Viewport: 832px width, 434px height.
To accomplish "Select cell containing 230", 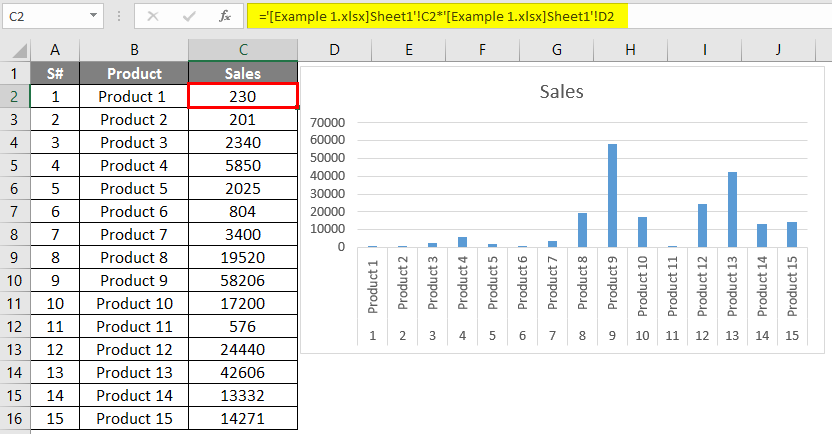I will point(243,96).
